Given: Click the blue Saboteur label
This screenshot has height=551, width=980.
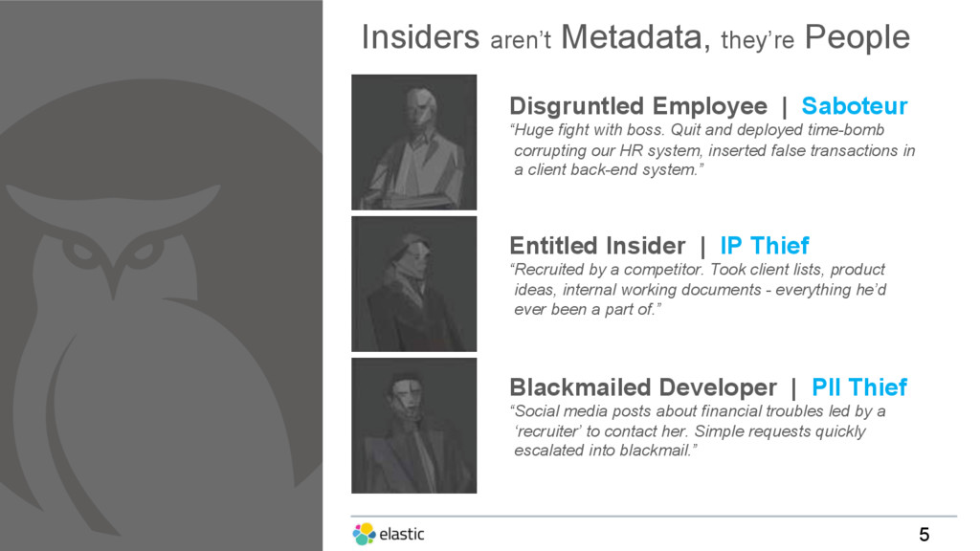Looking at the screenshot, I should (x=855, y=105).
